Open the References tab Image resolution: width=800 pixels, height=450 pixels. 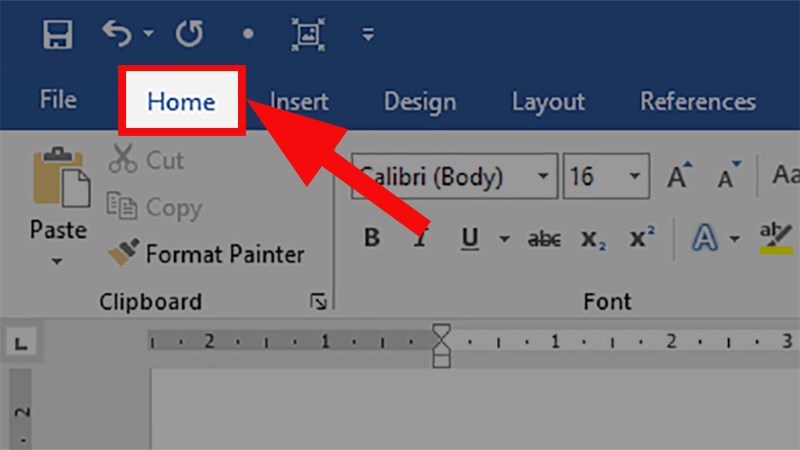698,101
